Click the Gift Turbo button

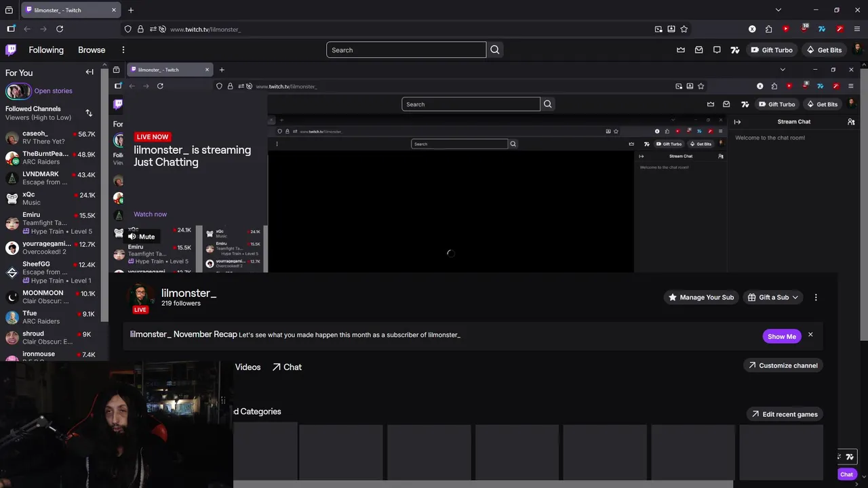pyautogui.click(x=772, y=49)
